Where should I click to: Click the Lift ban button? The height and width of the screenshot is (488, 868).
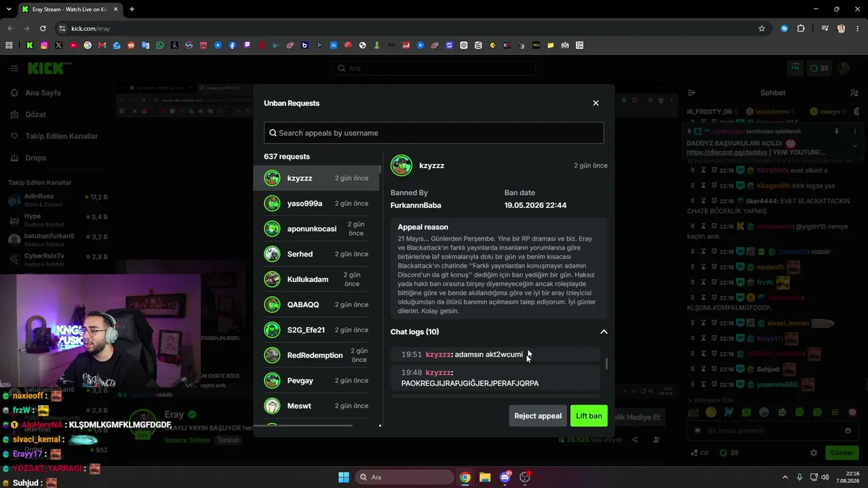pyautogui.click(x=589, y=415)
